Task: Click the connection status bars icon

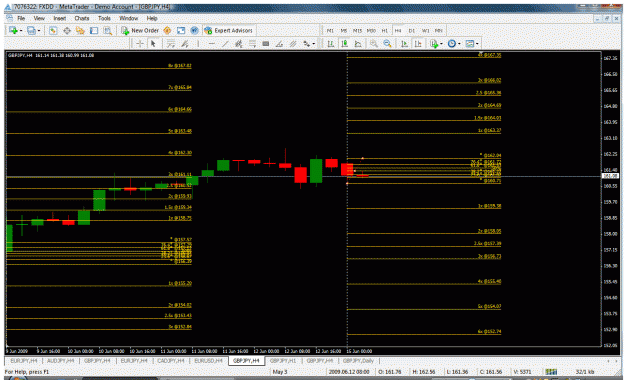Action: tap(551, 372)
